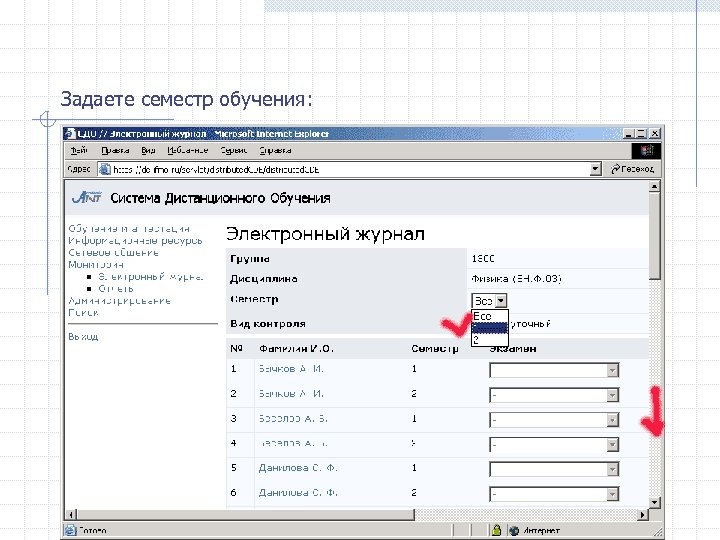Click the Internet Explorer title bar icon
This screenshot has width=720, height=540.
(70, 134)
